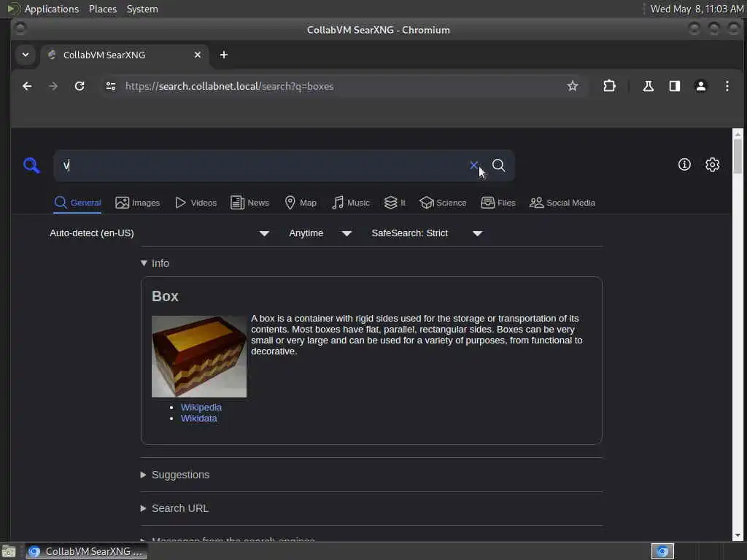Expand the Search URL section
The width and height of the screenshot is (747, 560).
pos(174,508)
